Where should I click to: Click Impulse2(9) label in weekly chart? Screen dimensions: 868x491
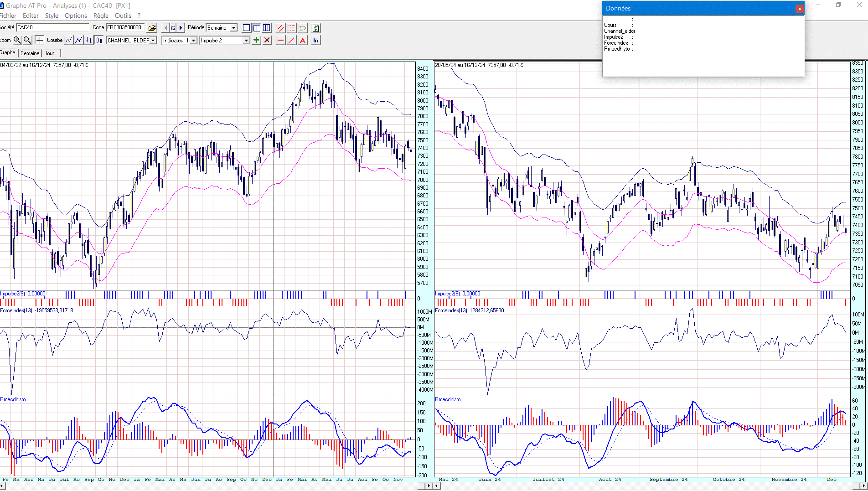[x=23, y=294]
